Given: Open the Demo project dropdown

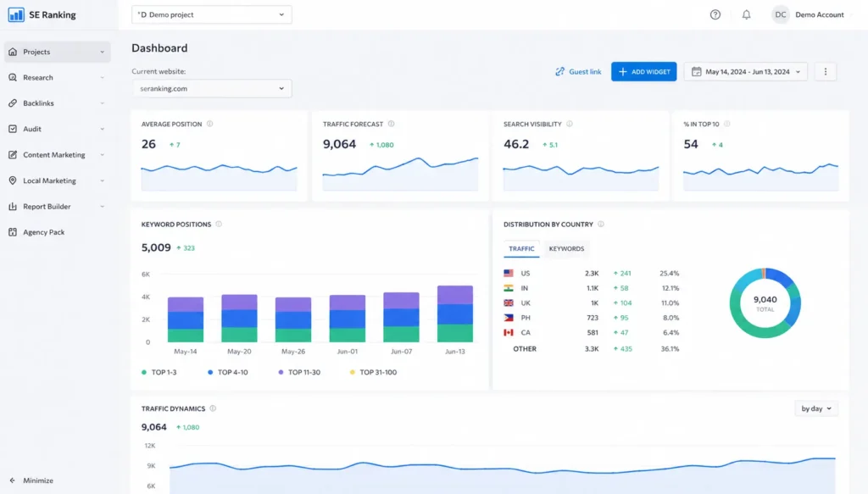Looking at the screenshot, I should click(211, 15).
